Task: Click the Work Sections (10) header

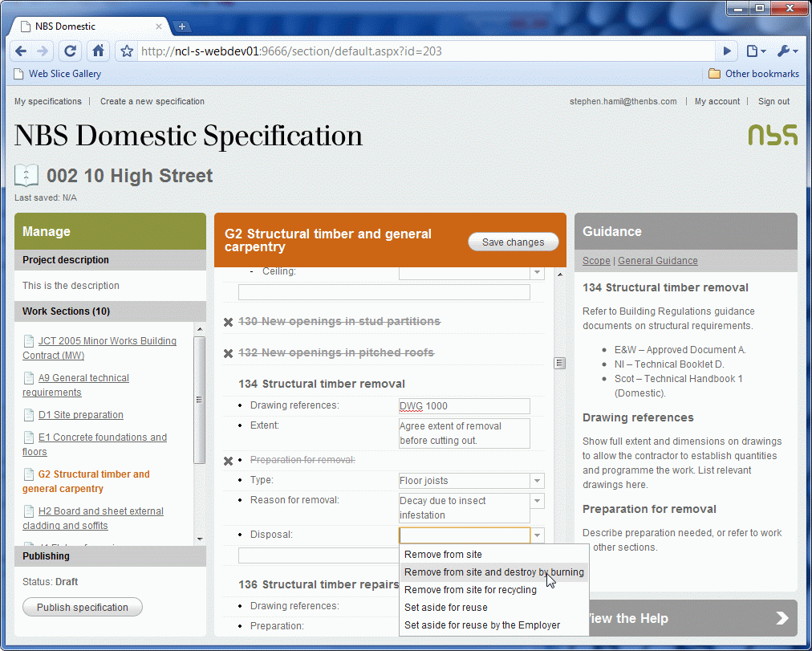Action: [110, 311]
